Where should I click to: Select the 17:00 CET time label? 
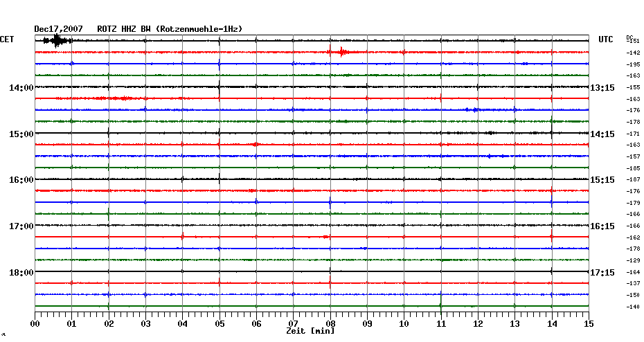coord(21,226)
